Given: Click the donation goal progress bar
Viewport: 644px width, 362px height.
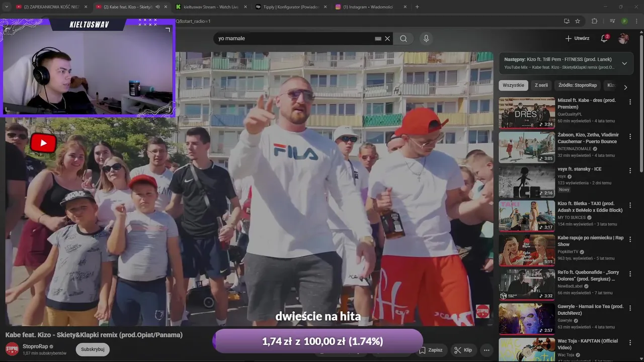Looking at the screenshot, I should (x=318, y=341).
